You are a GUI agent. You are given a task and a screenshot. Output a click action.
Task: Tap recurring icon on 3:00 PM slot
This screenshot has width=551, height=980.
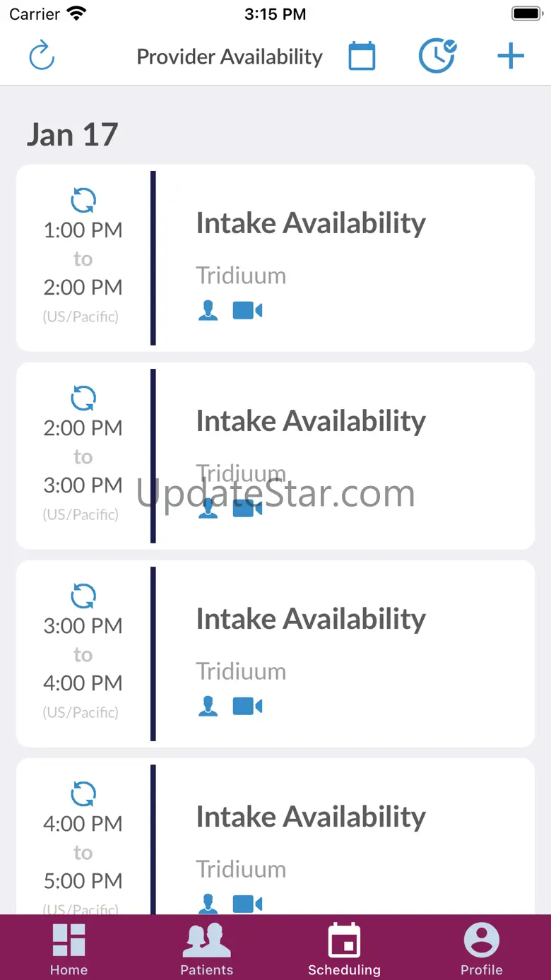point(83,596)
